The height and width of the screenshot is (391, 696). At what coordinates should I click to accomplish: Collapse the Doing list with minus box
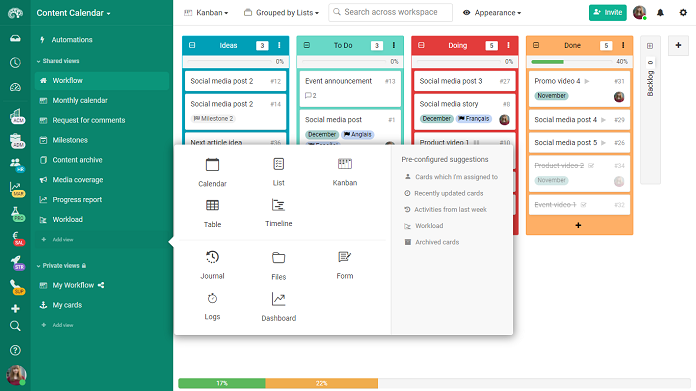pos(421,45)
